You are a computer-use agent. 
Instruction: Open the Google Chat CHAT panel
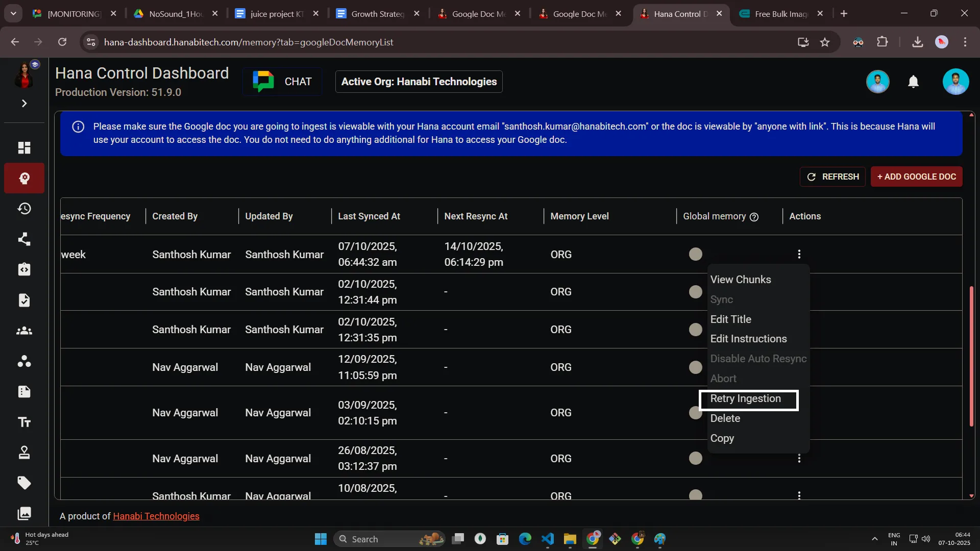coord(282,81)
